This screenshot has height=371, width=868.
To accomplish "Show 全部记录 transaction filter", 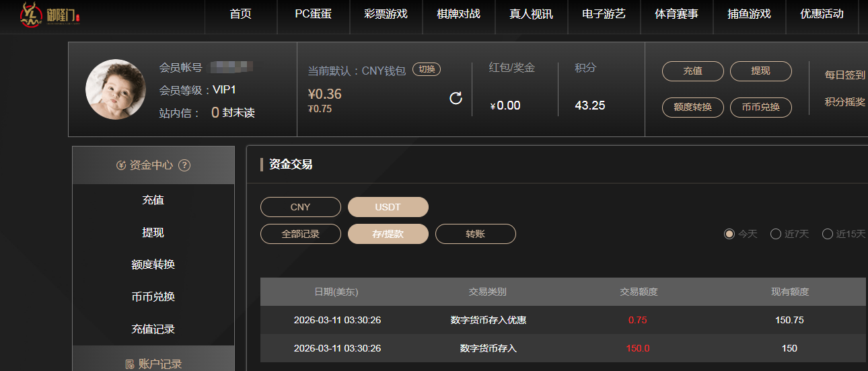I will pyautogui.click(x=300, y=234).
